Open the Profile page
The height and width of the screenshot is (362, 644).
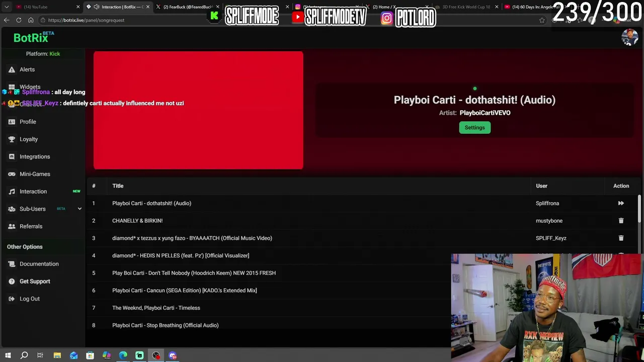click(28, 122)
